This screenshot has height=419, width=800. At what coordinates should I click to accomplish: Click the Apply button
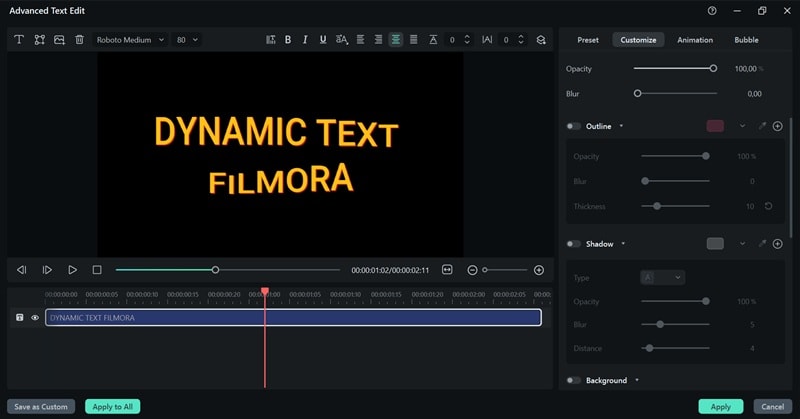720,407
